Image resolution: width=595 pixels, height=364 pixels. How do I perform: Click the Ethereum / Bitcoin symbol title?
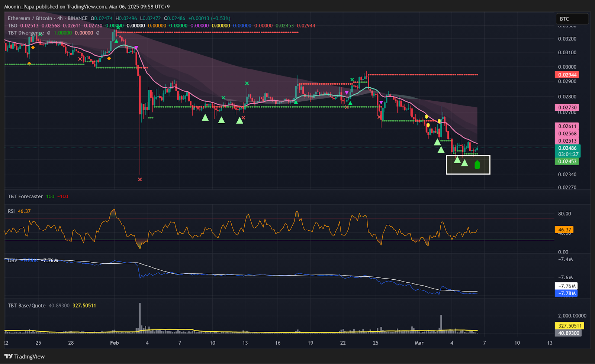pos(30,18)
